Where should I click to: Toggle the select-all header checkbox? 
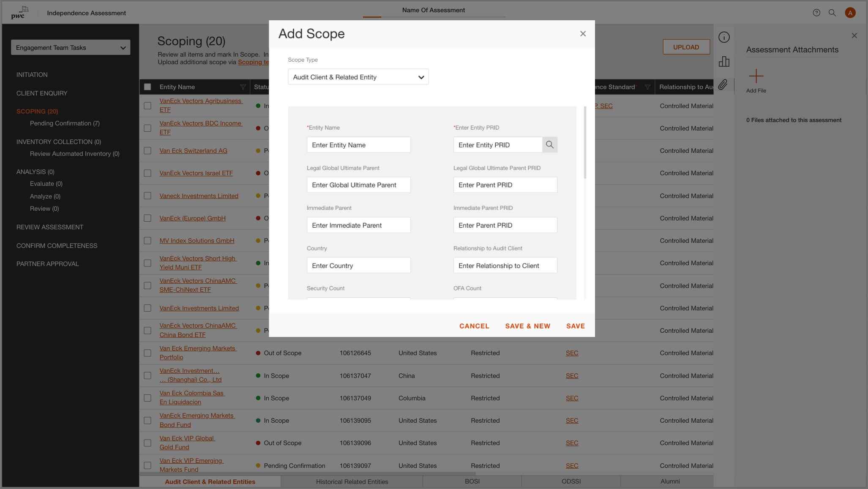[x=147, y=87]
